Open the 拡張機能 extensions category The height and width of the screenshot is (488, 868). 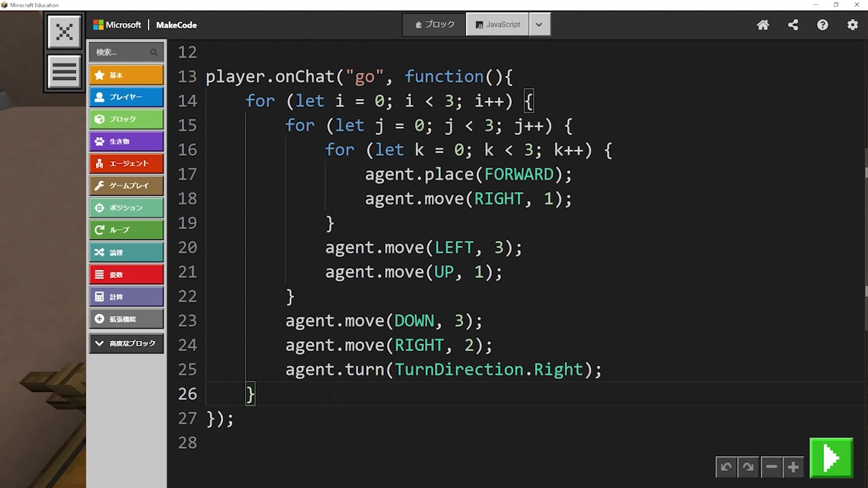pos(126,319)
